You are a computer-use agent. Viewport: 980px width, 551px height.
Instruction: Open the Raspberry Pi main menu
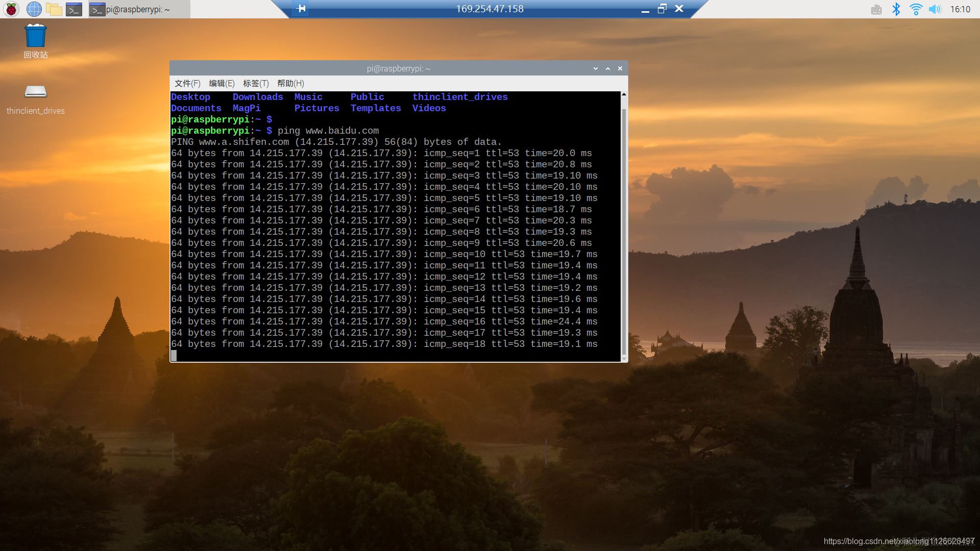click(11, 9)
